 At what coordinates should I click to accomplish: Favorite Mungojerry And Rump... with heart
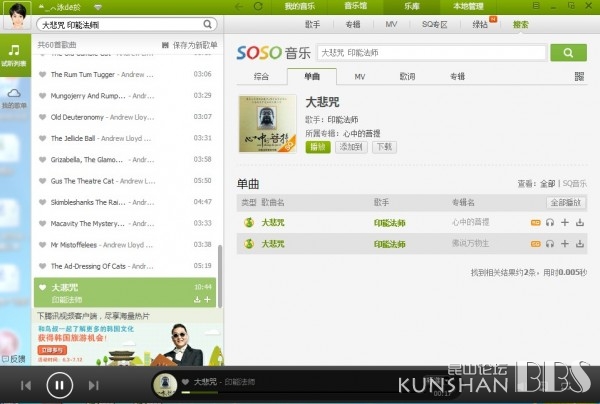(42, 96)
